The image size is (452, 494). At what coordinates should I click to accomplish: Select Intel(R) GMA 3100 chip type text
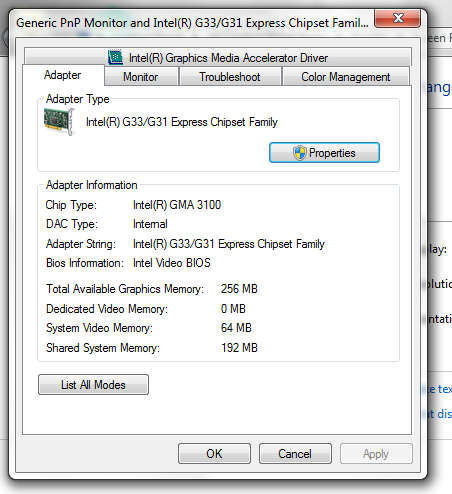click(x=177, y=205)
